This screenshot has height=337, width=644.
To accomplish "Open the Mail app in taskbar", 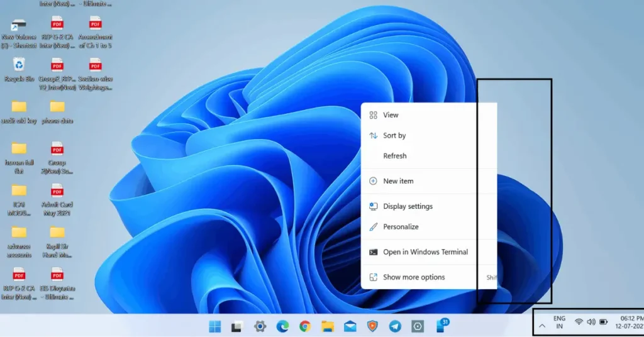I will (350, 326).
